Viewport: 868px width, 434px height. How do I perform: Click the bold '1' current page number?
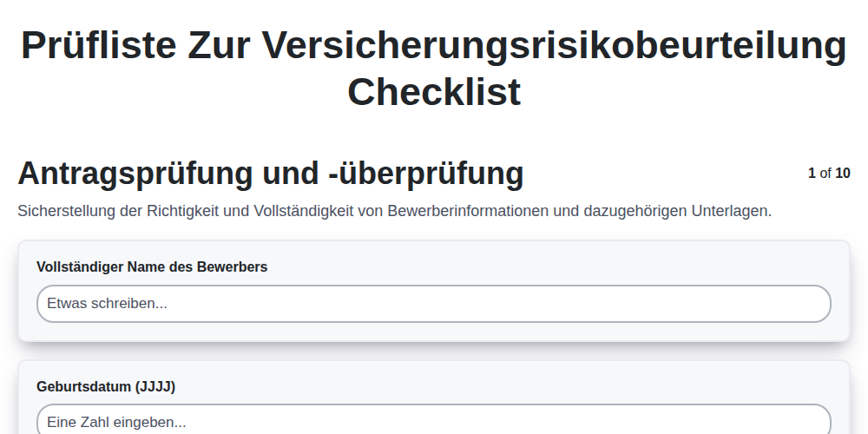[x=812, y=174]
